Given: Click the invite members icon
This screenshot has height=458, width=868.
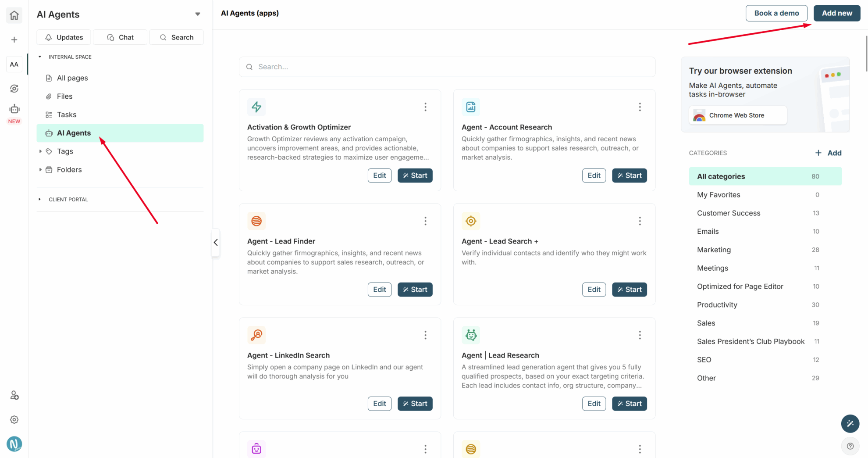Looking at the screenshot, I should (14, 396).
